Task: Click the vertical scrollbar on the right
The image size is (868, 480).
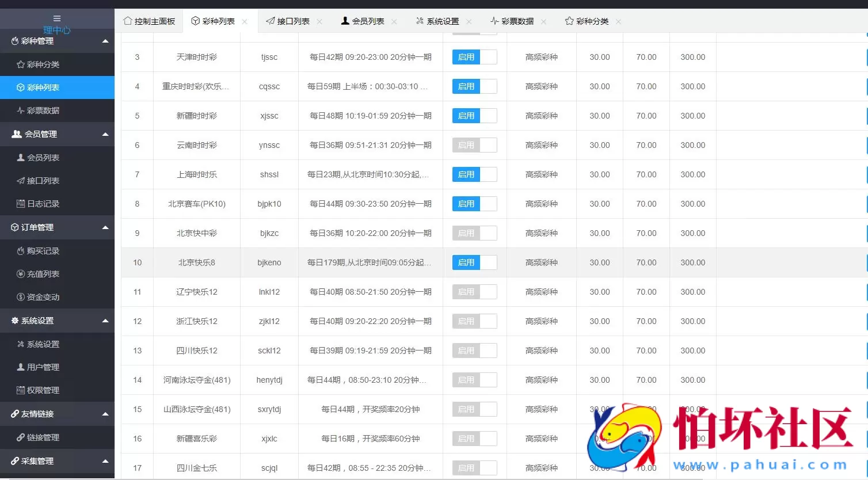Action: (866, 230)
